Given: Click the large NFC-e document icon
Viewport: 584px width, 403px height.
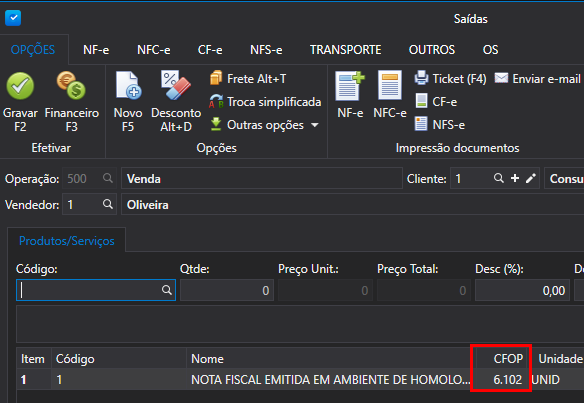Looking at the screenshot, I should [x=390, y=85].
